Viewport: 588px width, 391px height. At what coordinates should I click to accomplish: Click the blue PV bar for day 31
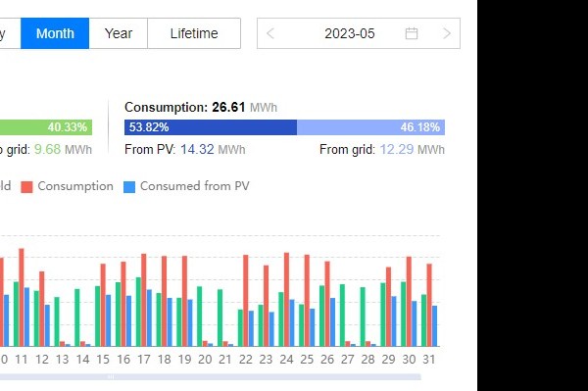pos(434,326)
